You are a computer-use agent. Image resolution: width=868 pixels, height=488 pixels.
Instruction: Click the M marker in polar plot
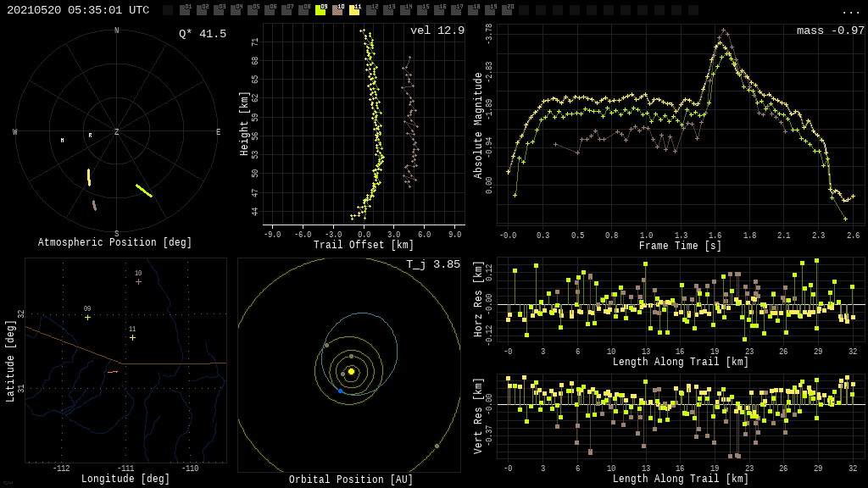point(62,141)
